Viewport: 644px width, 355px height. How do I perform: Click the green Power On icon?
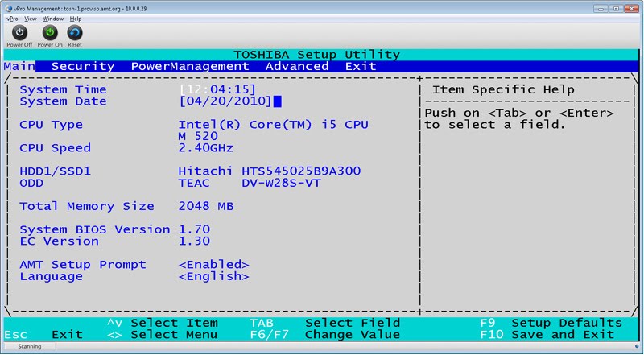pyautogui.click(x=50, y=33)
